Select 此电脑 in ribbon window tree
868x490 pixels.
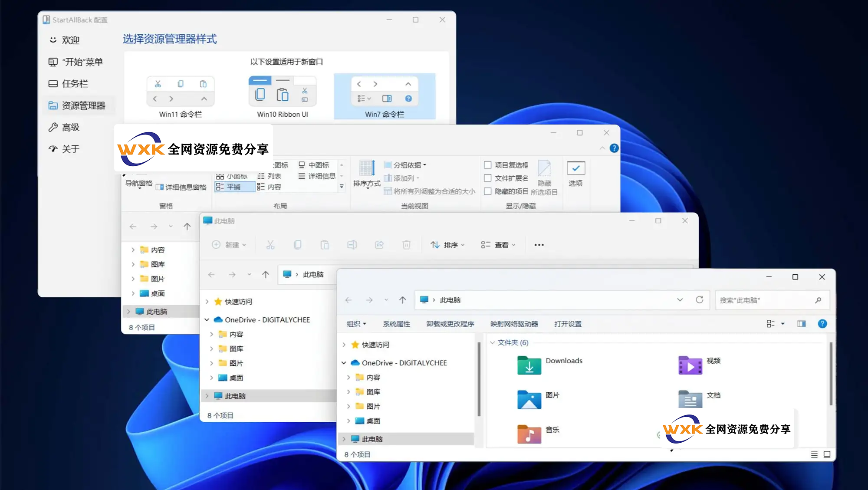157,312
